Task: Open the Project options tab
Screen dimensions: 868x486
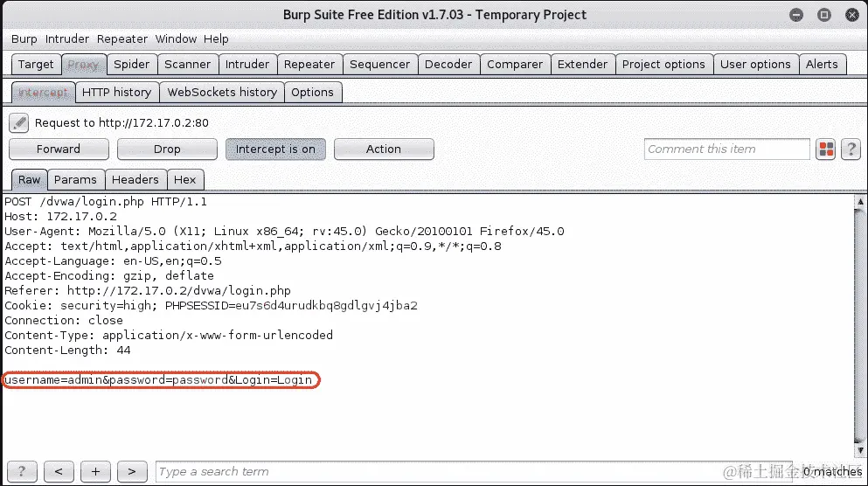Action: tap(663, 64)
